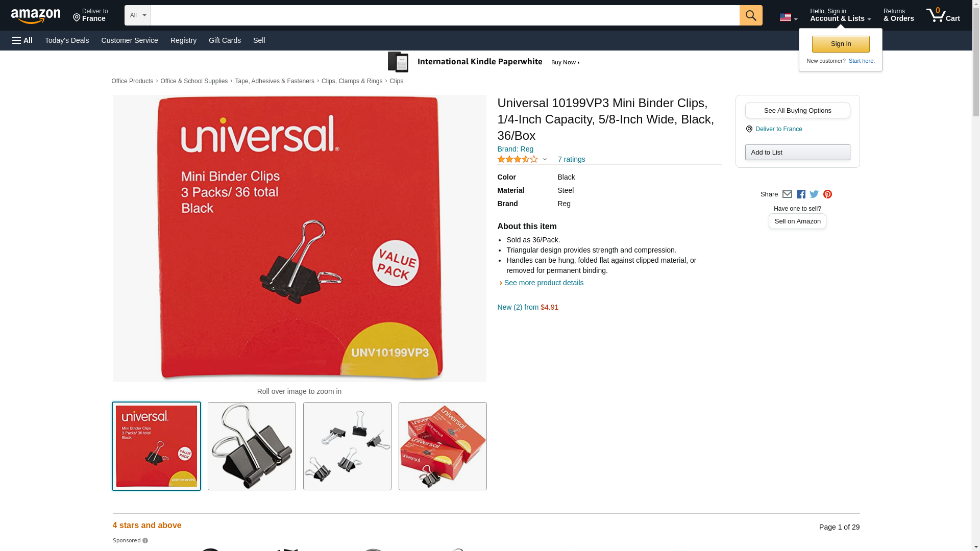
Task: Open the shopping cart icon
Action: pyautogui.click(x=943, y=15)
